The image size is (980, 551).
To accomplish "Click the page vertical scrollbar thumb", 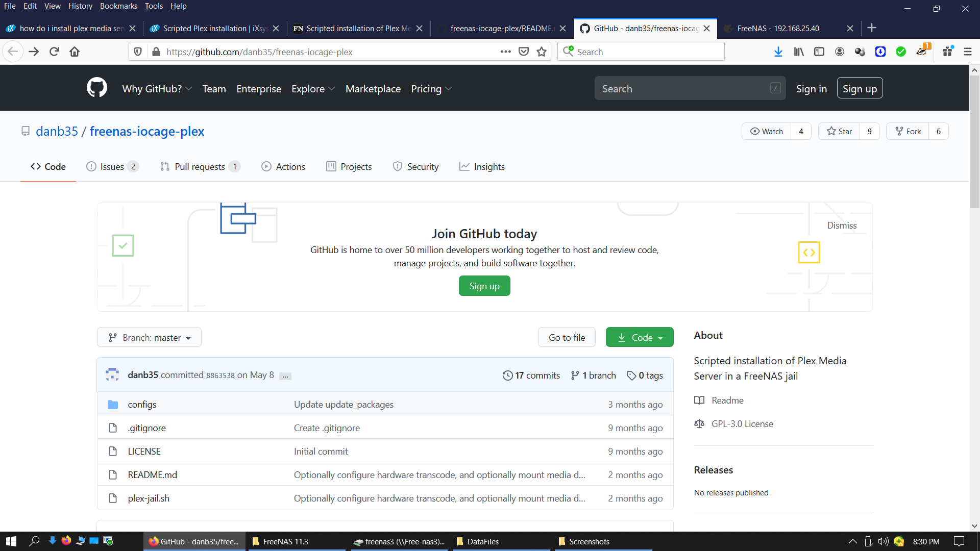I will tap(974, 142).
